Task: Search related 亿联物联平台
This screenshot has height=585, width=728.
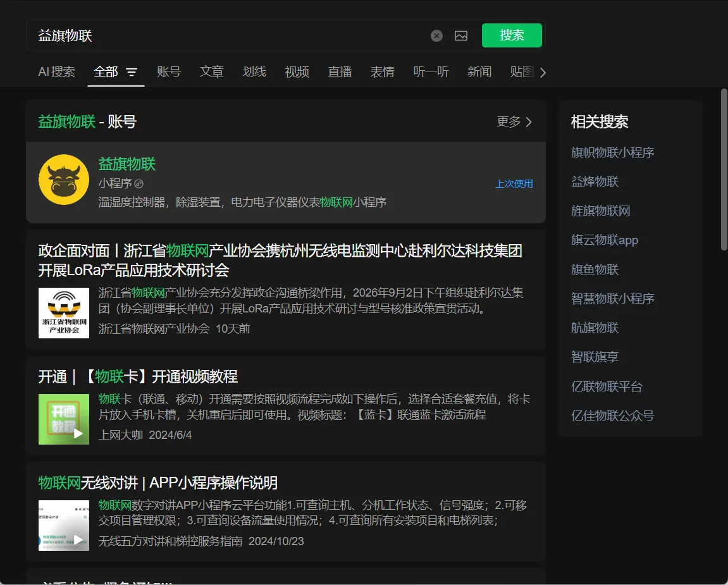Action: (607, 386)
